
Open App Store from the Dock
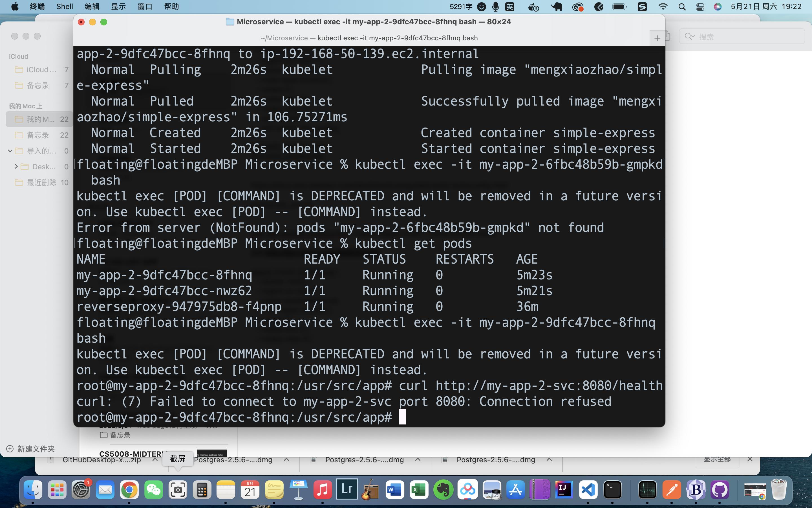[515, 490]
